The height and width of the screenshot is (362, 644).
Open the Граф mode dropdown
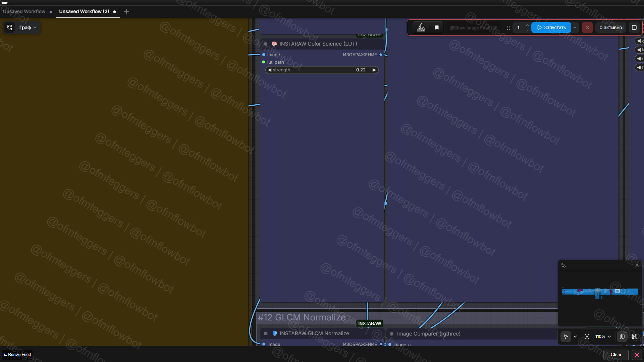coord(28,27)
